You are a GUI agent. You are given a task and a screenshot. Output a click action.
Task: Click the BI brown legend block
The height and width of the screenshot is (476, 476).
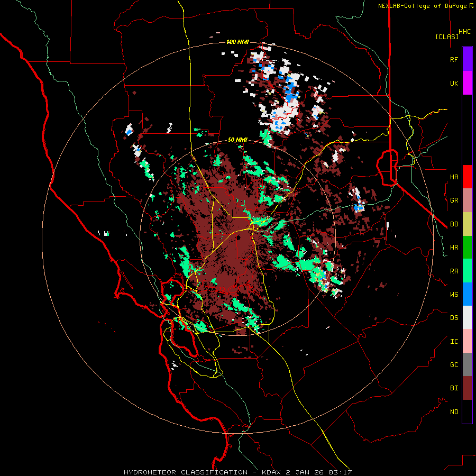coord(467,388)
